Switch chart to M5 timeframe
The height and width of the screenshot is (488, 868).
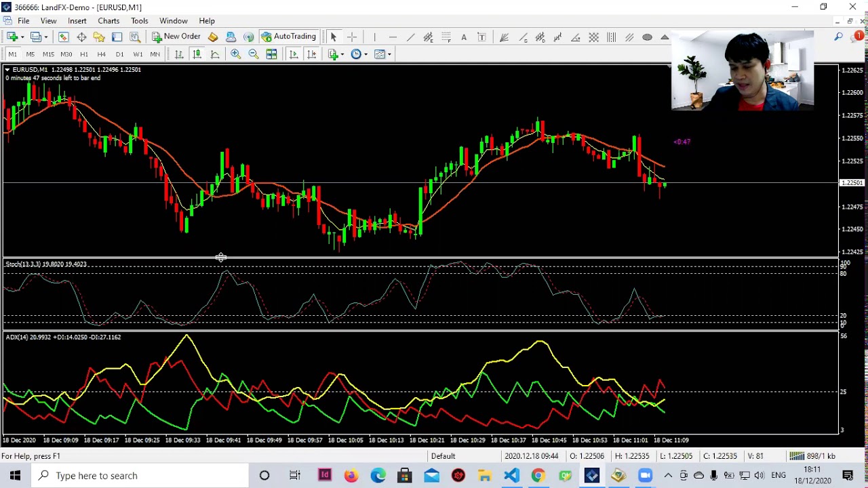[x=30, y=54]
